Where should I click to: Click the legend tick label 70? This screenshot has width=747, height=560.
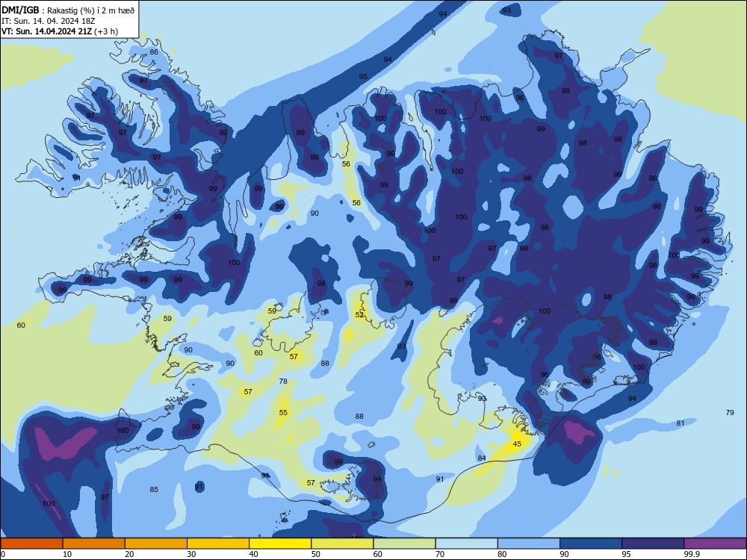440,554
